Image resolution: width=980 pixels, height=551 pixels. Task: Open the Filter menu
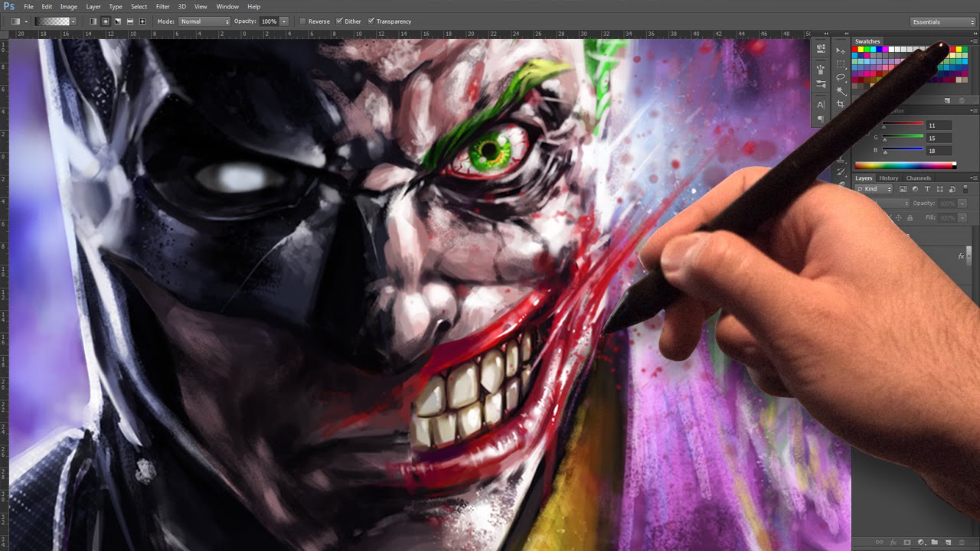pos(162,6)
